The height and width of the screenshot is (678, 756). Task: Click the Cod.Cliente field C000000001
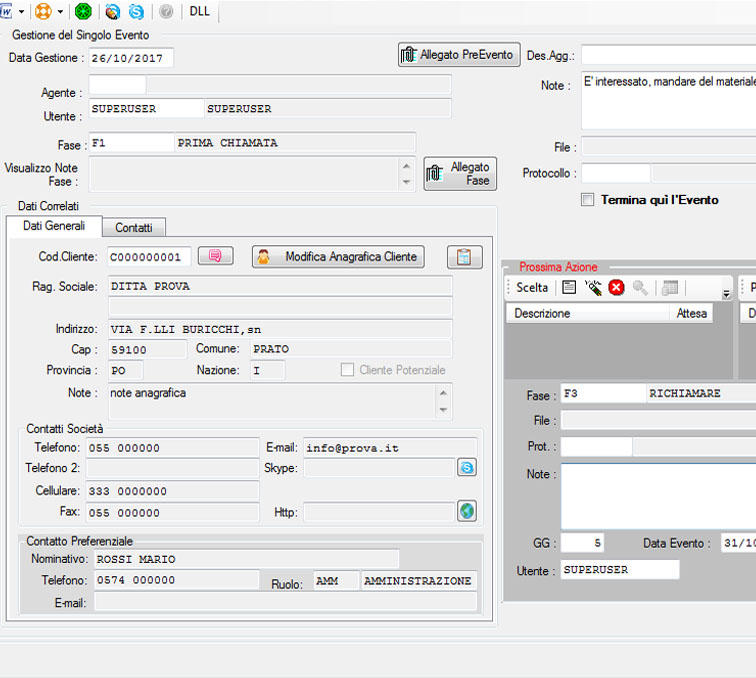(149, 257)
